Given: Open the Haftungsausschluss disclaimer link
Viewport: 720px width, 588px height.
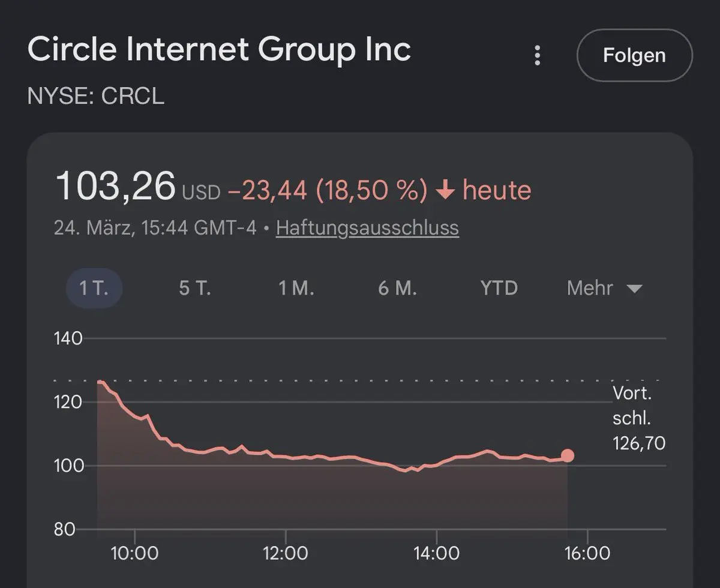Looking at the screenshot, I should (x=367, y=228).
